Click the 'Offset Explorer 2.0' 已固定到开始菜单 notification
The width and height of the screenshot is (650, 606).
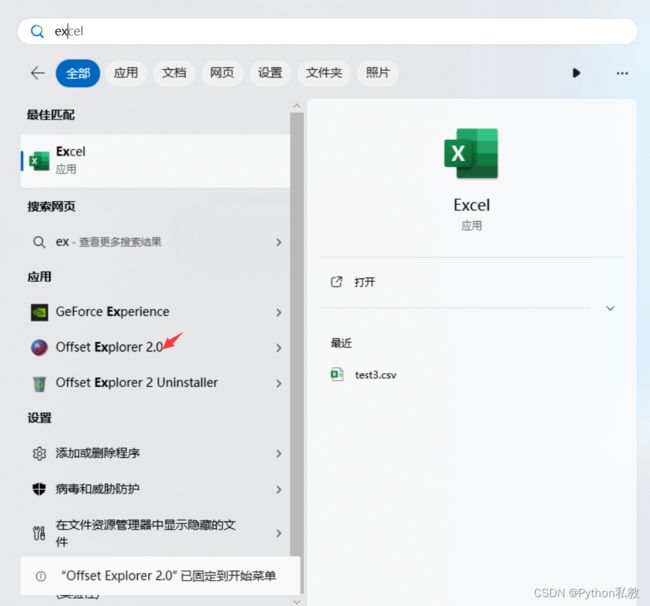(x=160, y=576)
